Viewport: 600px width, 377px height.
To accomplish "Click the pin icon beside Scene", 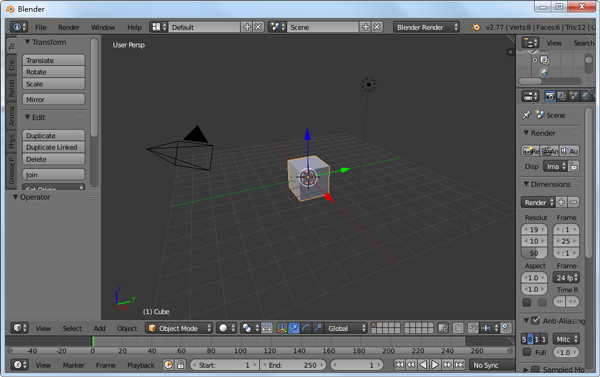I will coord(527,115).
